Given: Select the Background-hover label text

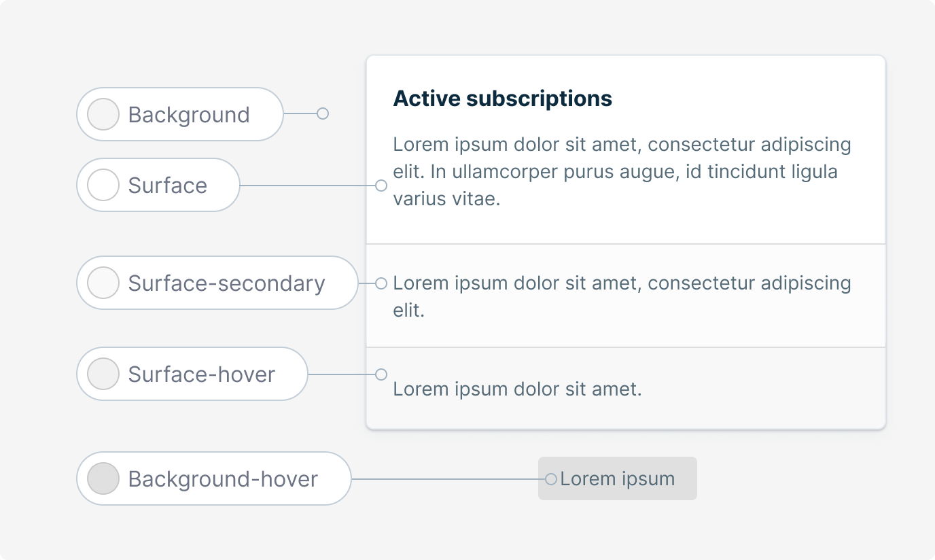Looking at the screenshot, I should tap(223, 479).
